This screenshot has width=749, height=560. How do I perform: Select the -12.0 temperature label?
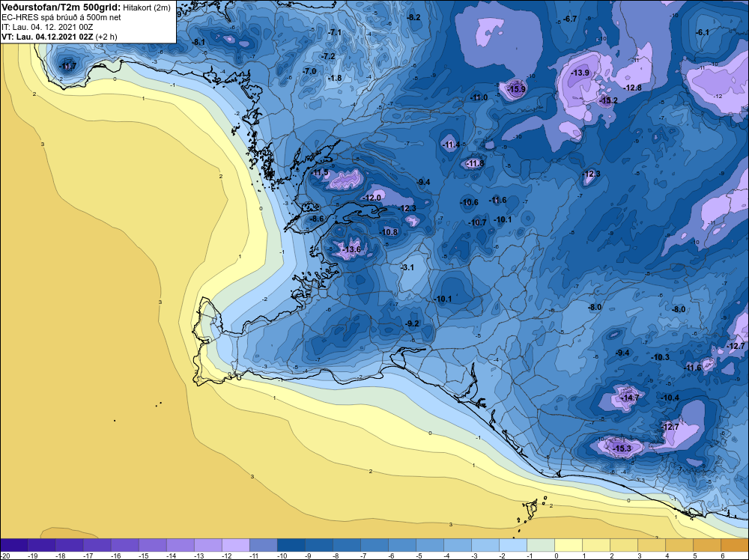click(372, 198)
